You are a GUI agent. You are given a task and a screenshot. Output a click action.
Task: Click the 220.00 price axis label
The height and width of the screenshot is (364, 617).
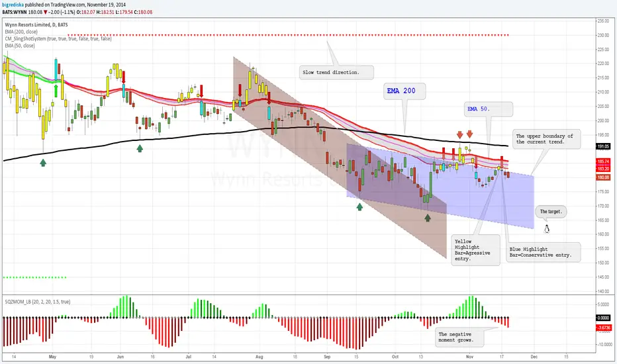click(x=603, y=64)
